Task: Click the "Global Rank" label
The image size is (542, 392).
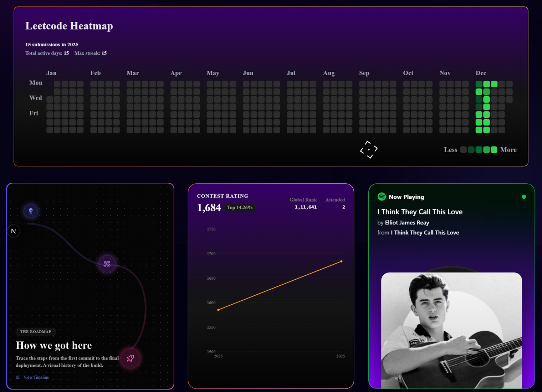Action: (303, 200)
